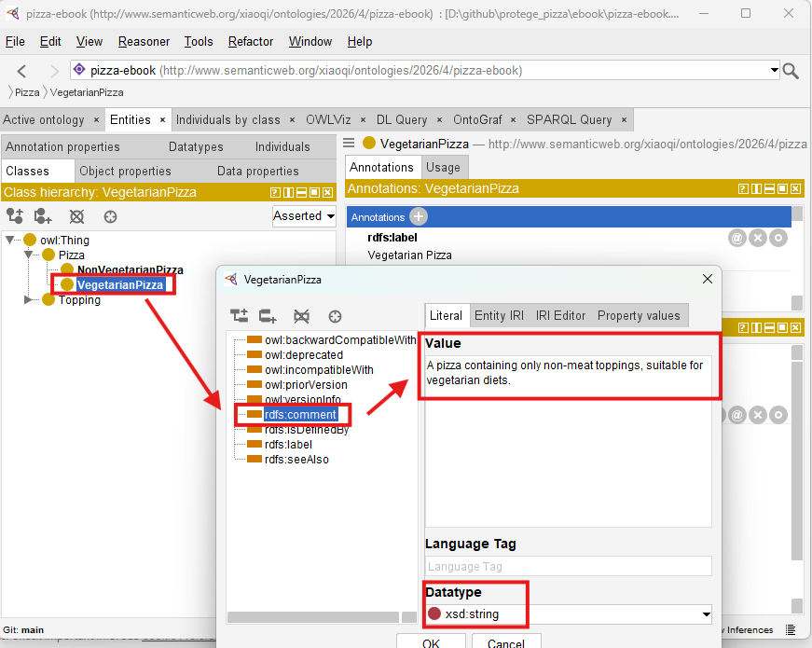Collapse the owl:Thing tree node
This screenshot has height=648, width=812.
pyautogui.click(x=10, y=240)
